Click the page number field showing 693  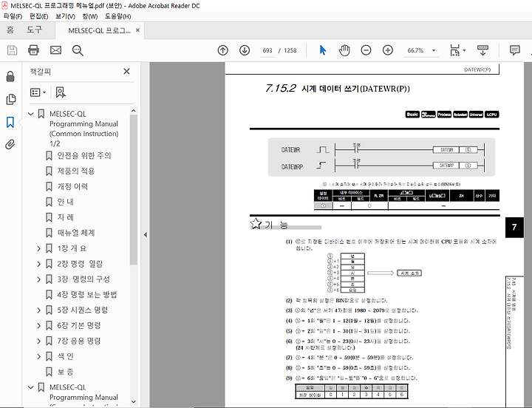pyautogui.click(x=267, y=50)
